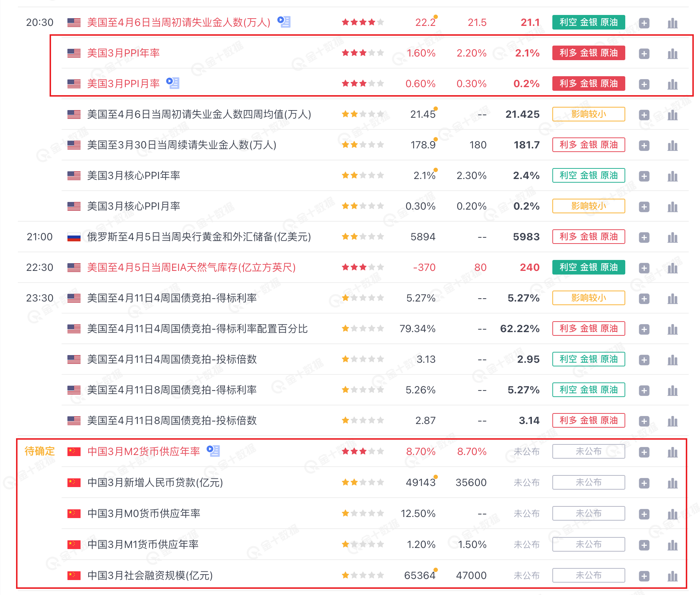View the bar chart for 续请失业金人数 row

[672, 146]
